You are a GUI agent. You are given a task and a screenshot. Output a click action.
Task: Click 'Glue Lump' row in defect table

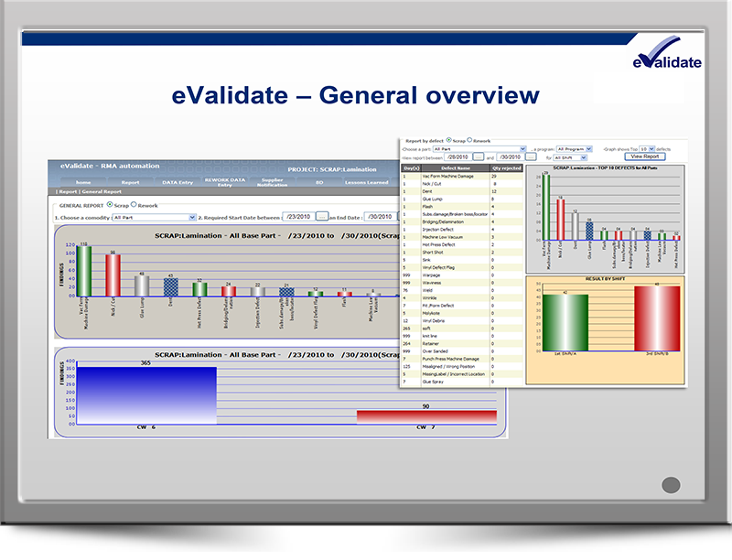pyautogui.click(x=462, y=199)
